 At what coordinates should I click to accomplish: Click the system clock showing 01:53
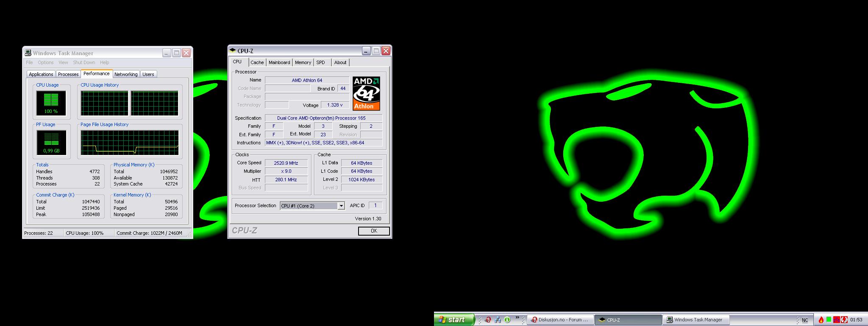pos(856,320)
